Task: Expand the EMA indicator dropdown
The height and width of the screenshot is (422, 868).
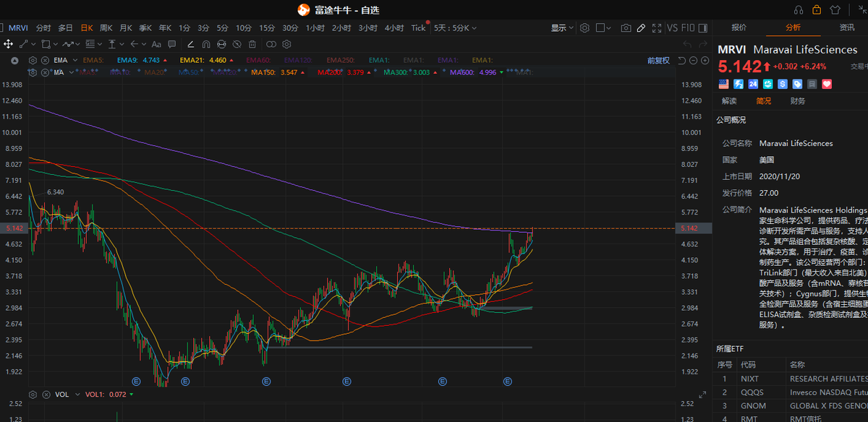Action: [x=74, y=60]
